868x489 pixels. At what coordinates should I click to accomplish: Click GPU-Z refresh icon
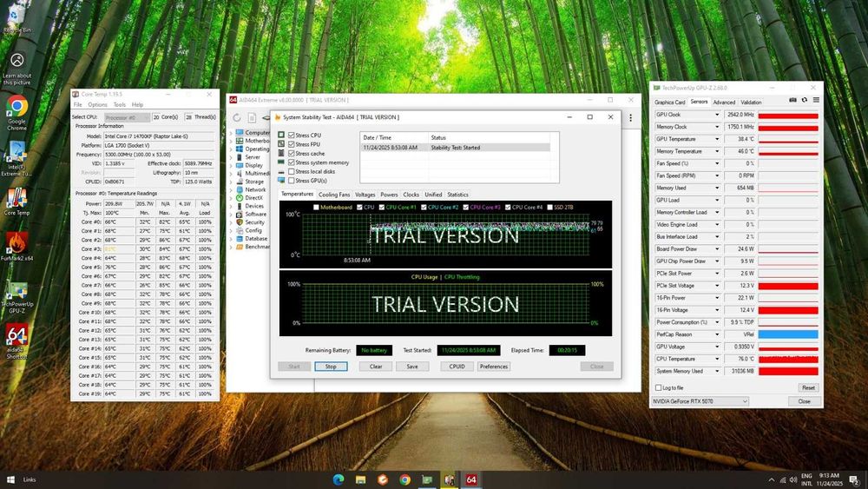[805, 100]
